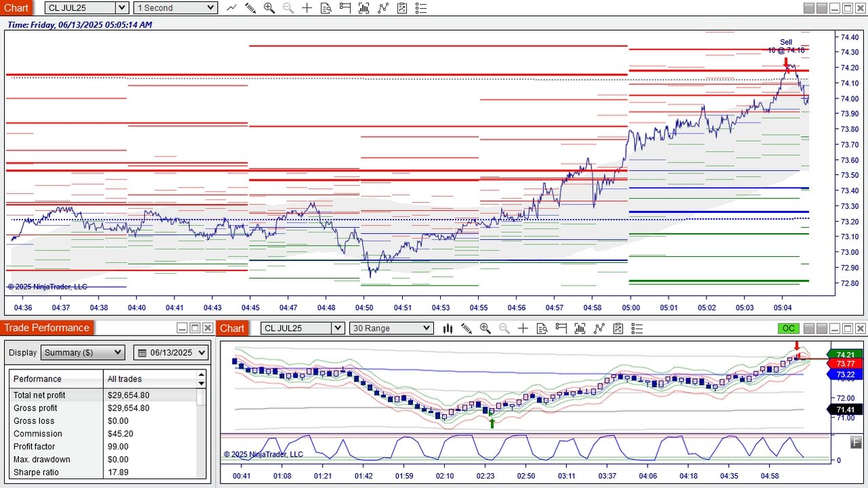Open Data Series icon in top chart toolbar

(364, 8)
